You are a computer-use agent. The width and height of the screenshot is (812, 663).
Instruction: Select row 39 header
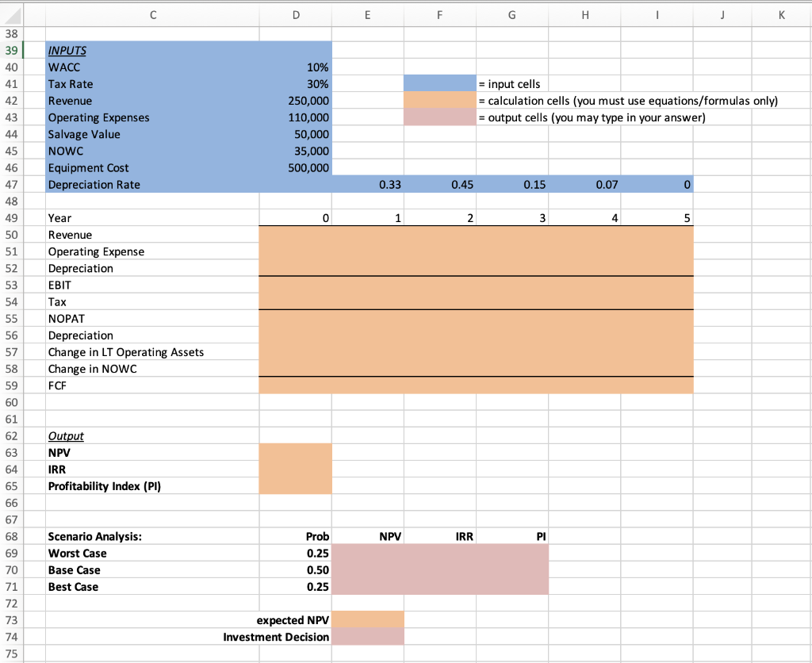coord(11,50)
